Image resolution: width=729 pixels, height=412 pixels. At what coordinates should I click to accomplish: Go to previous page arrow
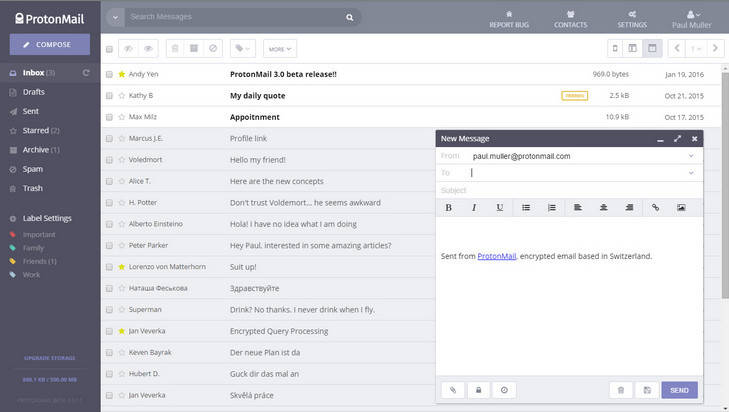click(x=677, y=48)
